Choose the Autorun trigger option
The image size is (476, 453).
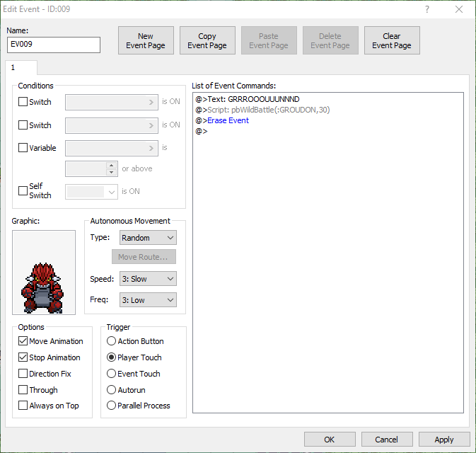tap(111, 390)
